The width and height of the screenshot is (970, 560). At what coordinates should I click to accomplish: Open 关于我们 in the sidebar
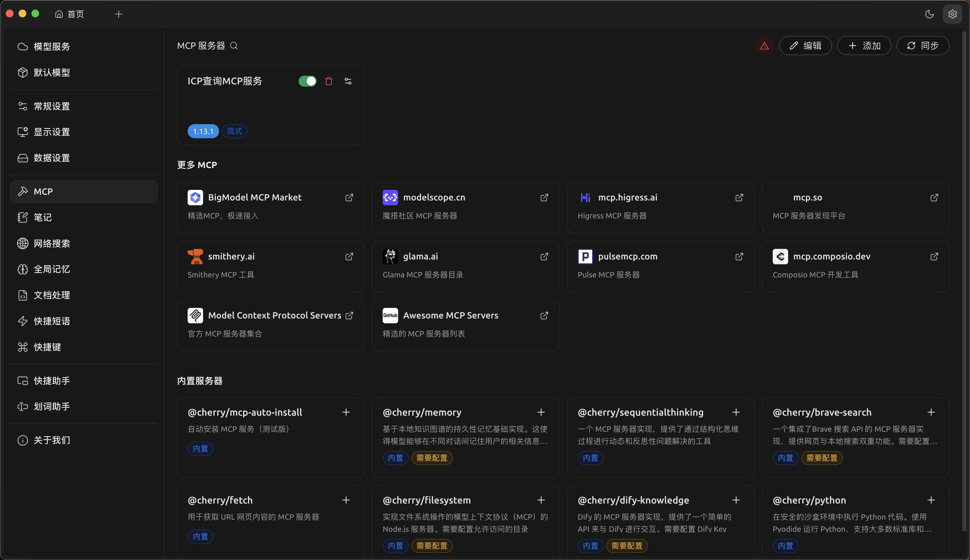(x=84, y=440)
